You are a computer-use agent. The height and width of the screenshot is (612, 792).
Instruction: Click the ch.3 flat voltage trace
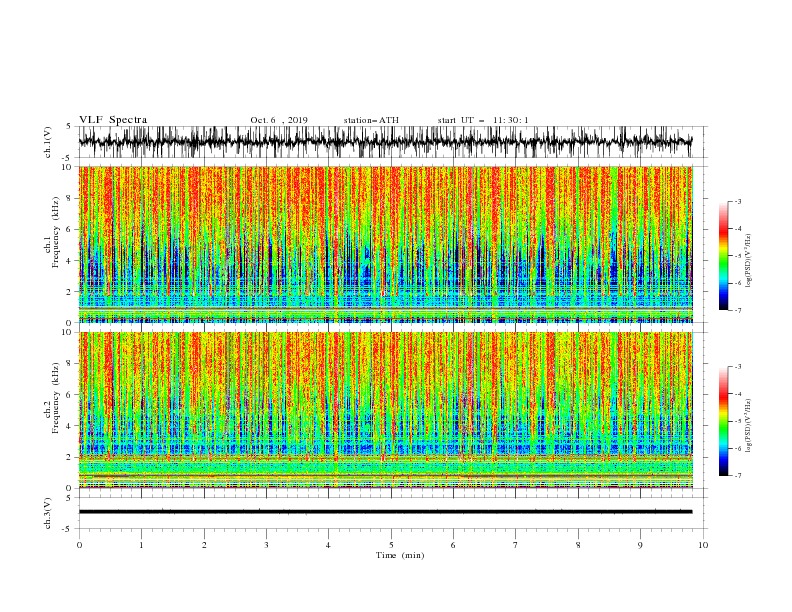[x=385, y=512]
